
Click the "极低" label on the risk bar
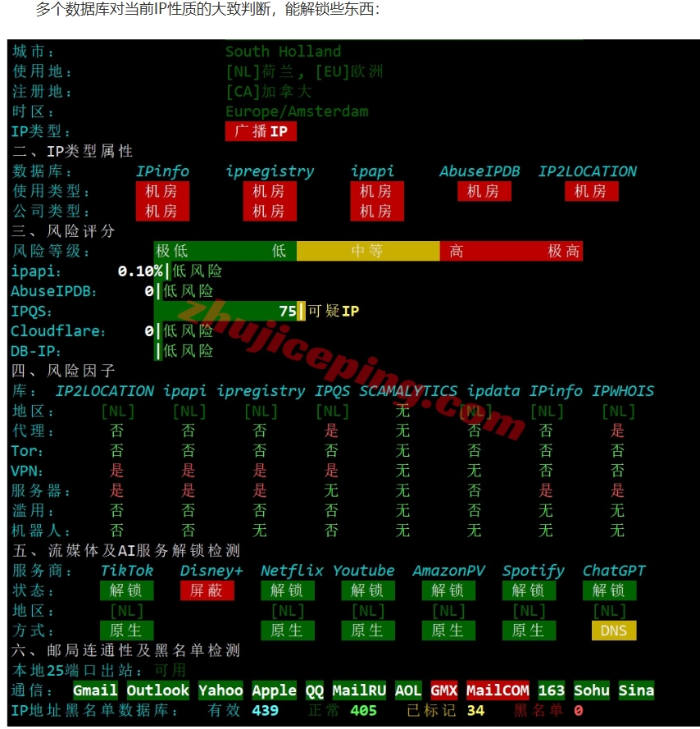pos(171,251)
